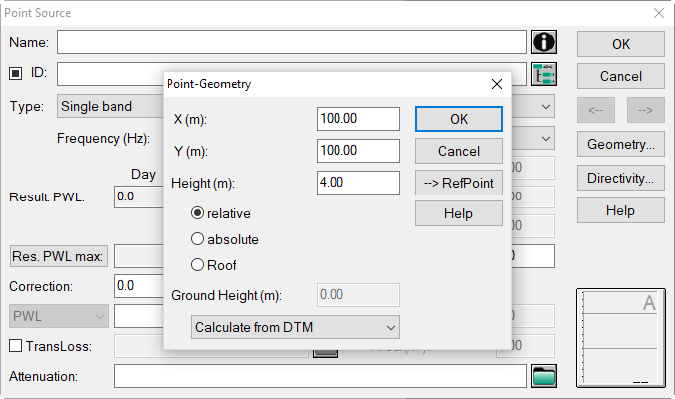Click the Res. PWL max button
The width and height of the screenshot is (675, 399).
click(x=59, y=256)
